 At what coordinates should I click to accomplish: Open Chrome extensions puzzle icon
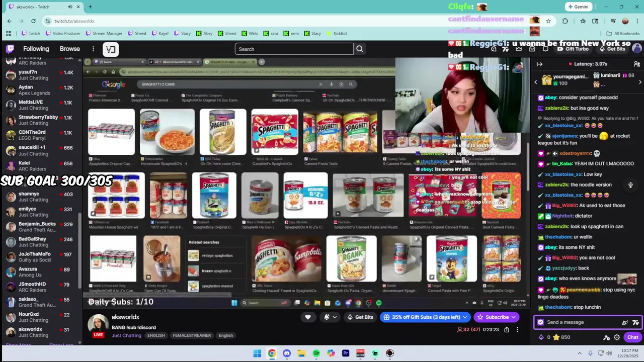point(565,21)
